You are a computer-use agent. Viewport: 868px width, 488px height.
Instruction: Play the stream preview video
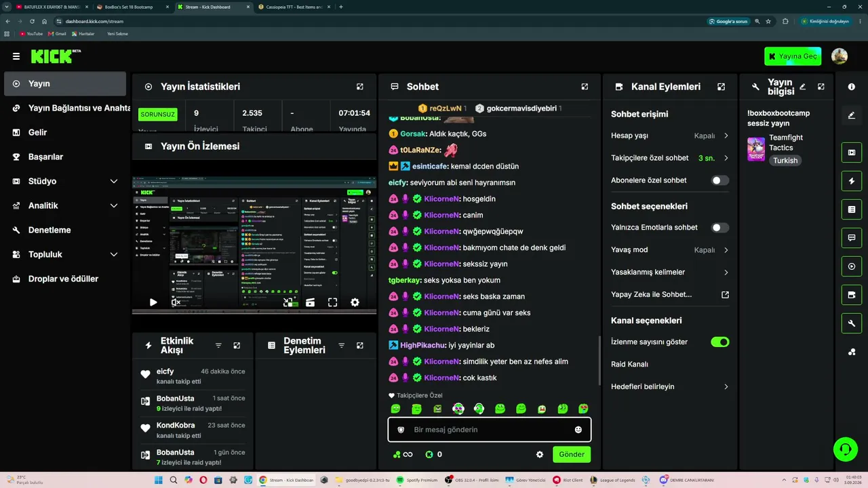(x=153, y=302)
